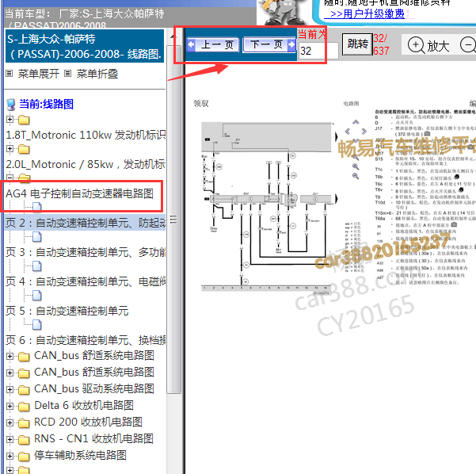This screenshot has width=476, height=474.
Task: Click document icon above 页 5 entry
Action: [36, 295]
